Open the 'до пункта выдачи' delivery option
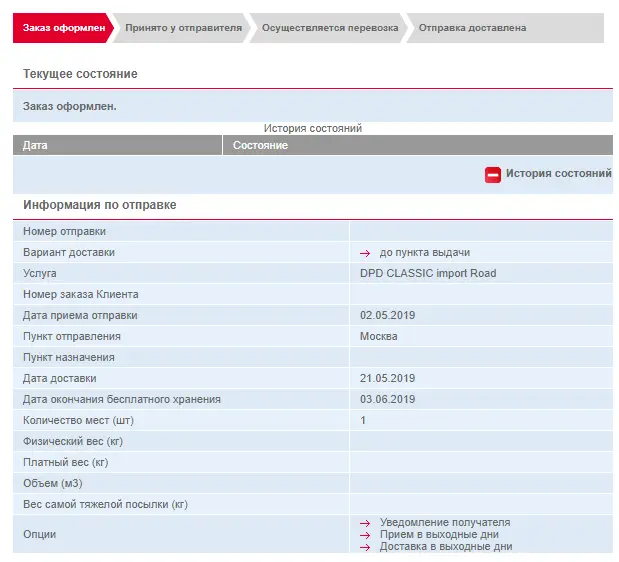619x562 pixels. point(425,253)
